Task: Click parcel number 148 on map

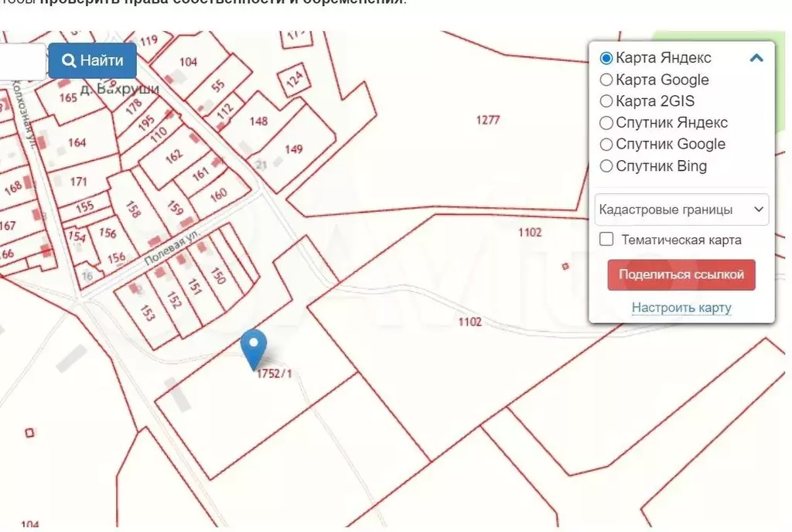Action: [258, 121]
